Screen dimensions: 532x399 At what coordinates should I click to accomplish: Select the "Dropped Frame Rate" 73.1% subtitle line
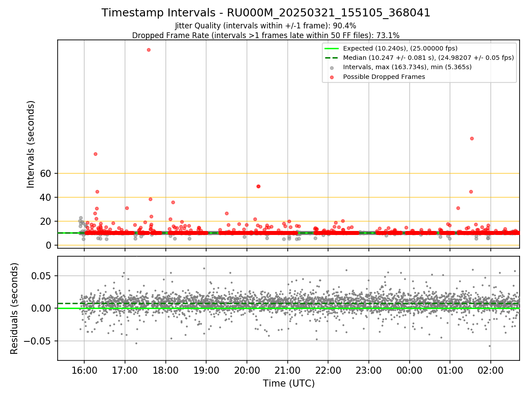click(266, 35)
